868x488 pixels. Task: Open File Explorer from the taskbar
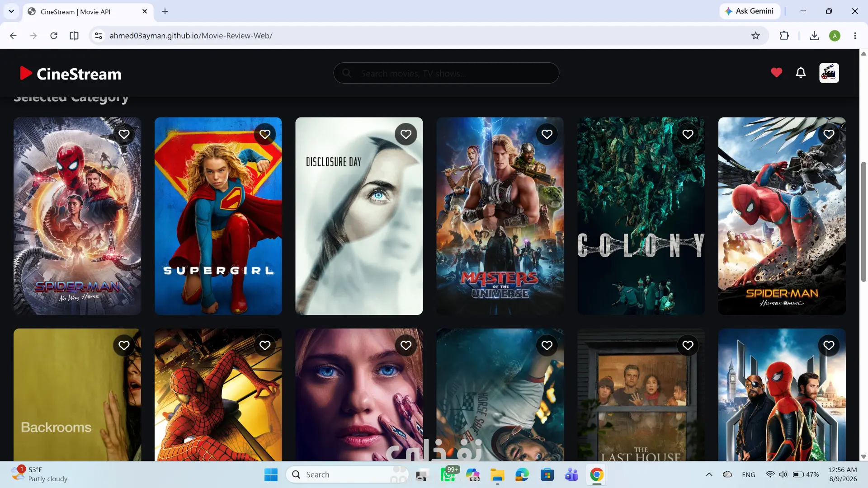click(497, 475)
